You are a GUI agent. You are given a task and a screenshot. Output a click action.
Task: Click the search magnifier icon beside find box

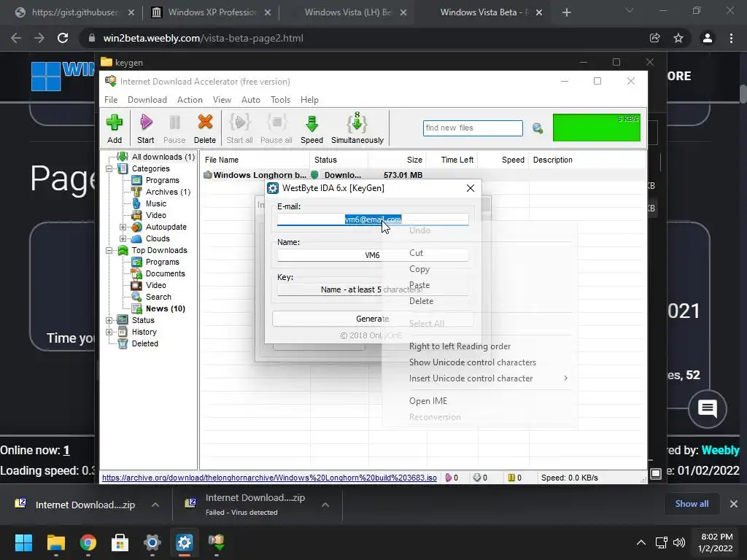click(538, 128)
